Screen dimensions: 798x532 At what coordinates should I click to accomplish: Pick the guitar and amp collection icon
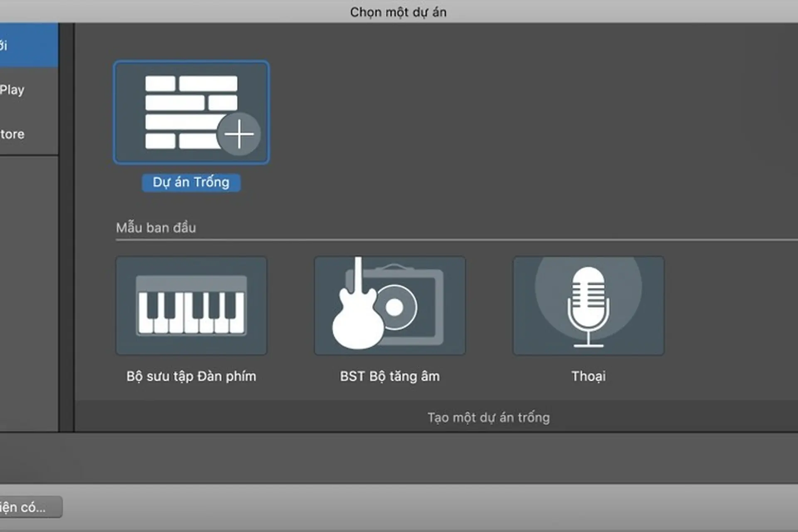coord(390,305)
